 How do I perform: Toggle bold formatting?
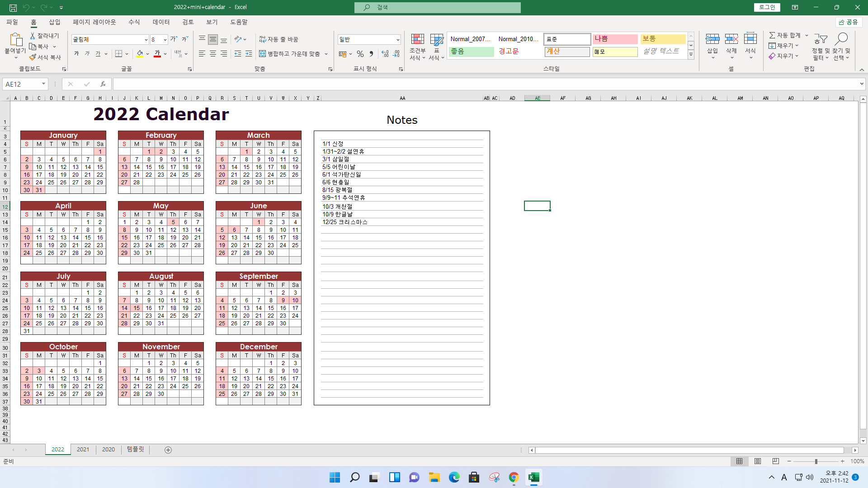(76, 54)
